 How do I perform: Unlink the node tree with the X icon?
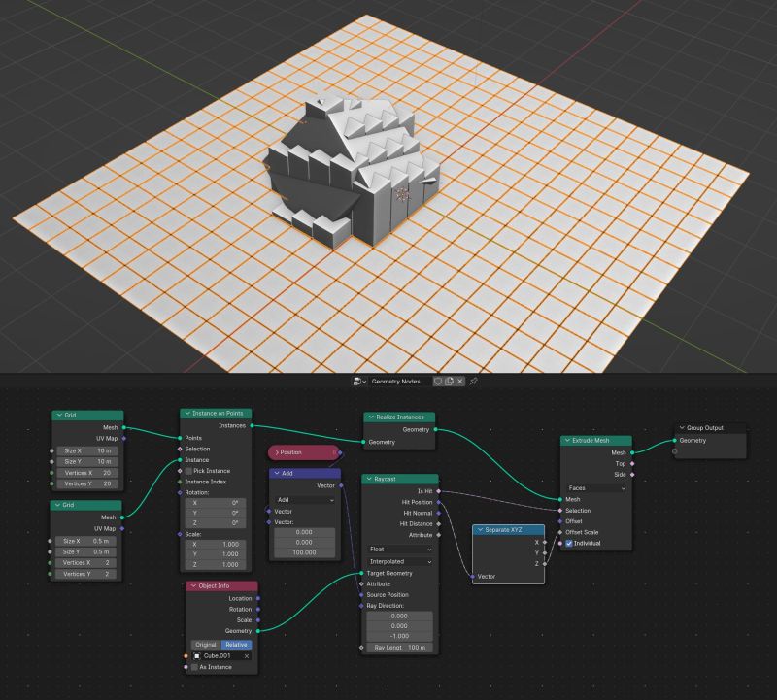pos(459,381)
